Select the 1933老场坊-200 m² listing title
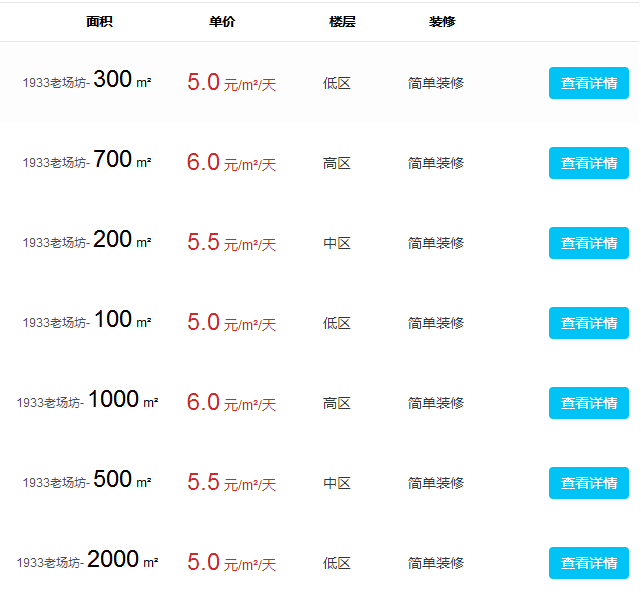The height and width of the screenshot is (612, 641). point(87,241)
